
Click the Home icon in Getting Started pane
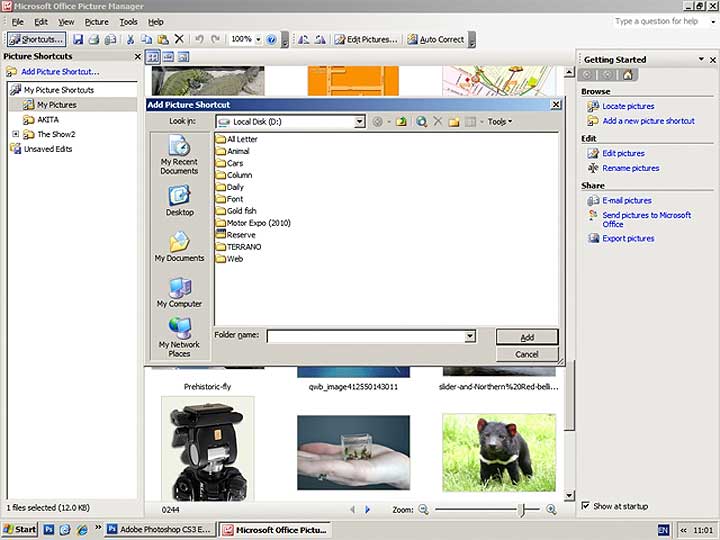630,75
